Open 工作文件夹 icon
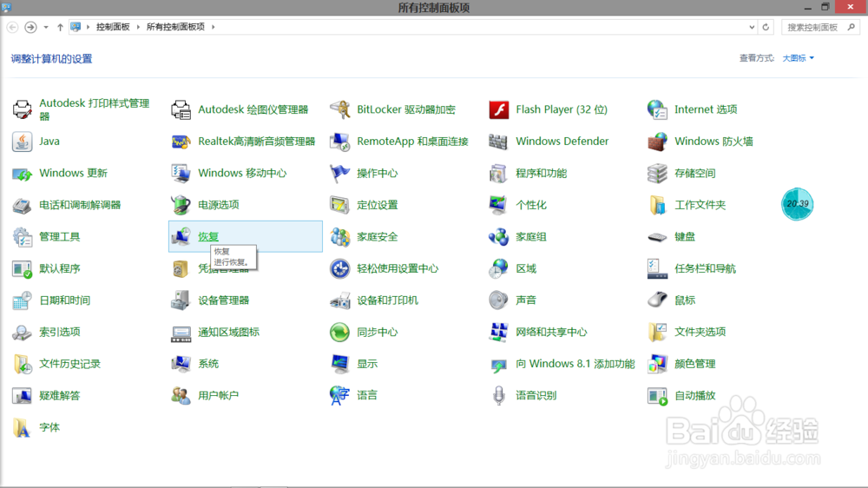The image size is (868, 488). pyautogui.click(x=657, y=205)
